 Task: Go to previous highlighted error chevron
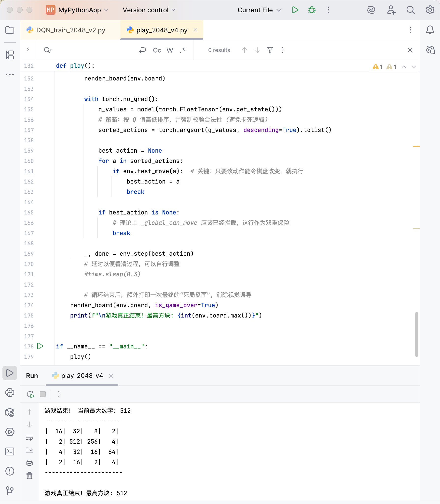(x=404, y=67)
